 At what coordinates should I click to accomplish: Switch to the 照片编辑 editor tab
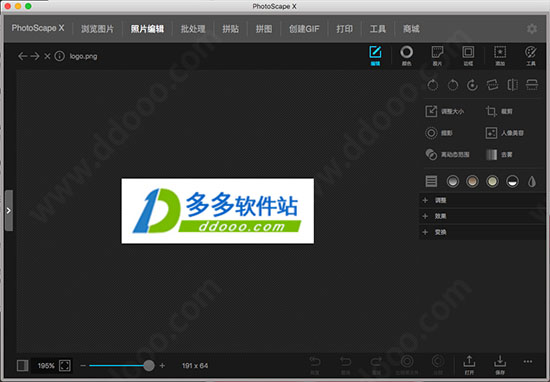pyautogui.click(x=147, y=29)
